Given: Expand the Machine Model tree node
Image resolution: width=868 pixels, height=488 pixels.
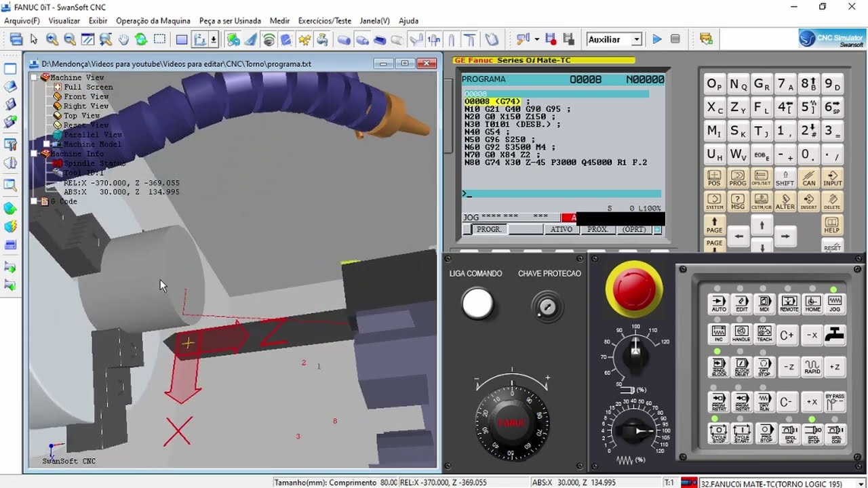Looking at the screenshot, I should coord(47,144).
